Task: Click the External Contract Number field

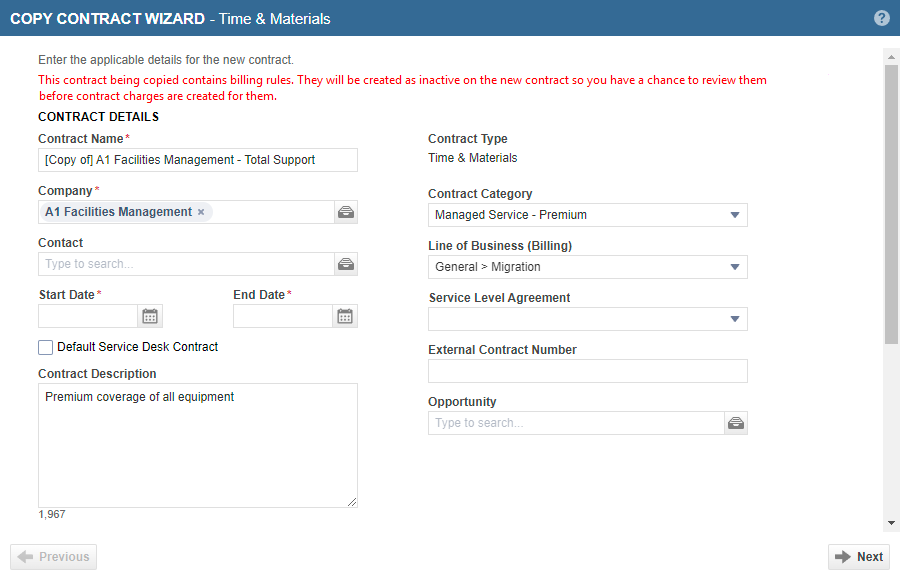Action: click(587, 371)
